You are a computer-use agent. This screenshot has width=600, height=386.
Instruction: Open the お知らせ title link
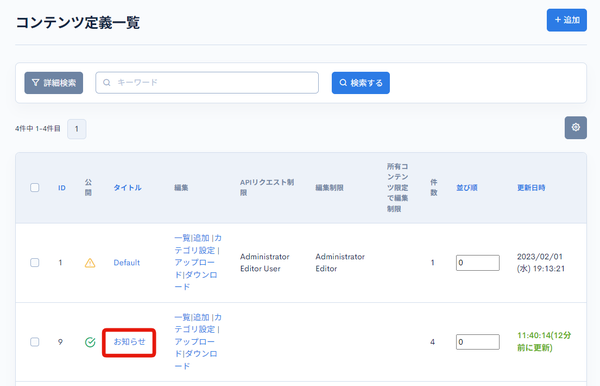[x=129, y=342]
